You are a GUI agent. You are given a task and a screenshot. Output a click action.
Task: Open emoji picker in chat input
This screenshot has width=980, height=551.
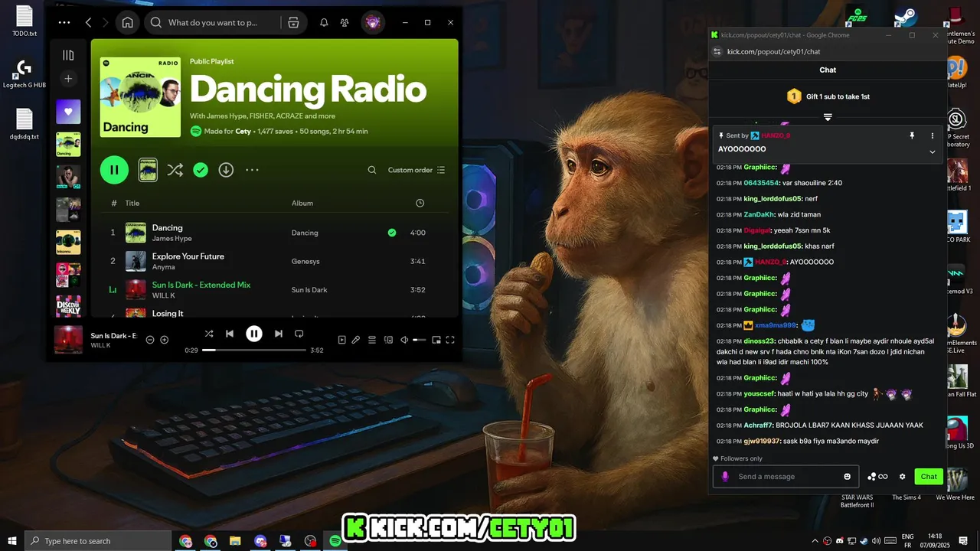pyautogui.click(x=847, y=476)
